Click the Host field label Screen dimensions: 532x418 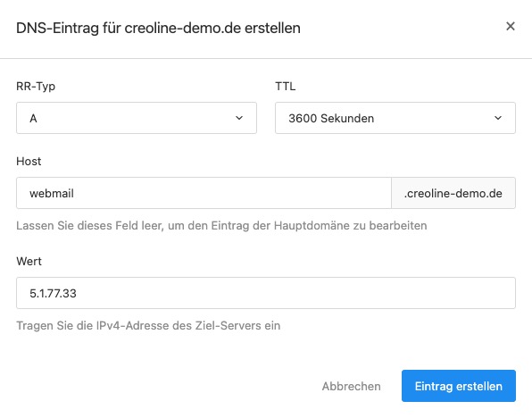click(x=29, y=161)
